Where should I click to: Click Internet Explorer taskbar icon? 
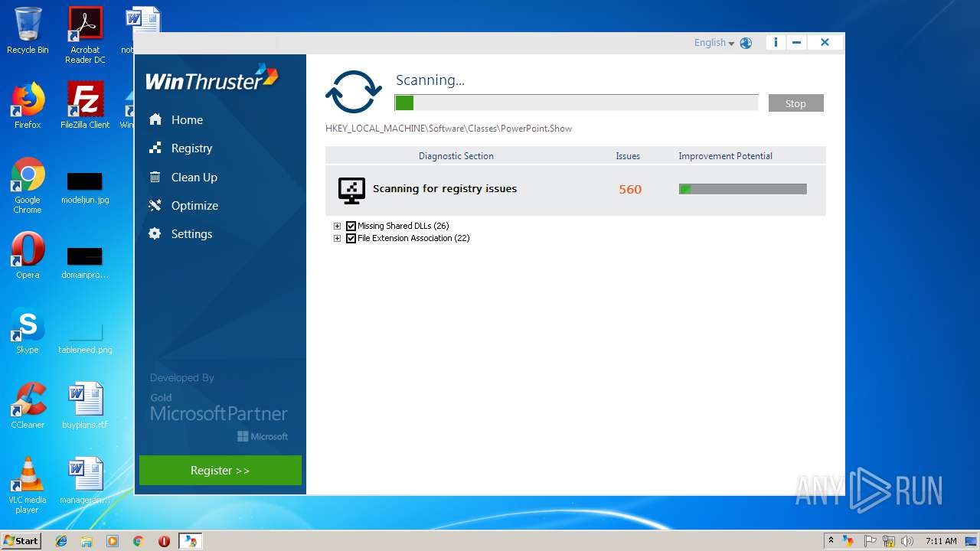click(61, 541)
